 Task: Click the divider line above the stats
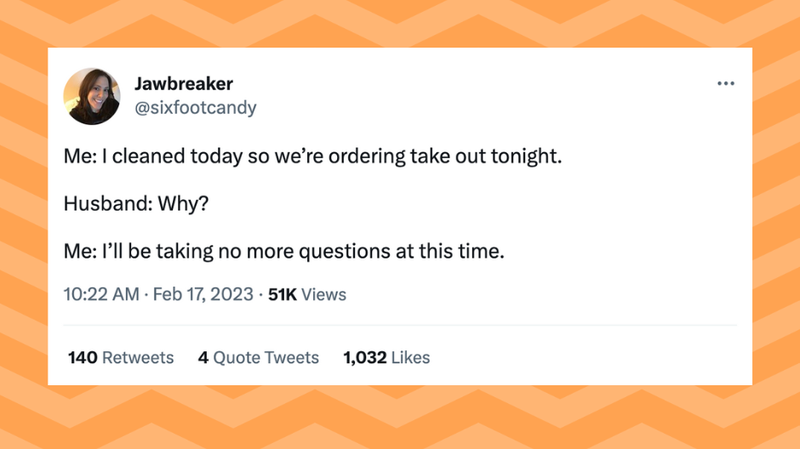coord(400,325)
